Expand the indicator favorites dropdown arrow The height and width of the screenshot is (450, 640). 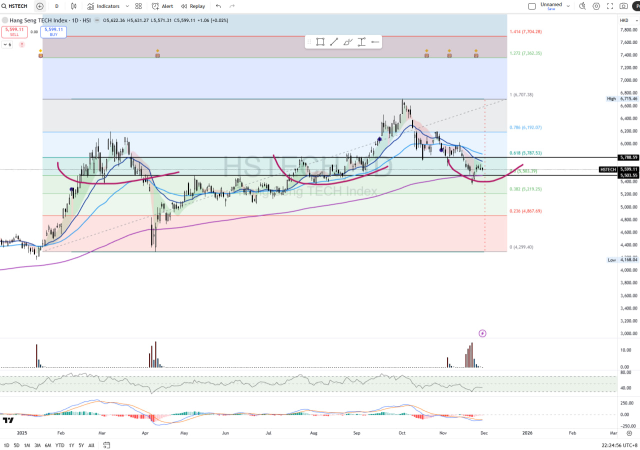(127, 6)
